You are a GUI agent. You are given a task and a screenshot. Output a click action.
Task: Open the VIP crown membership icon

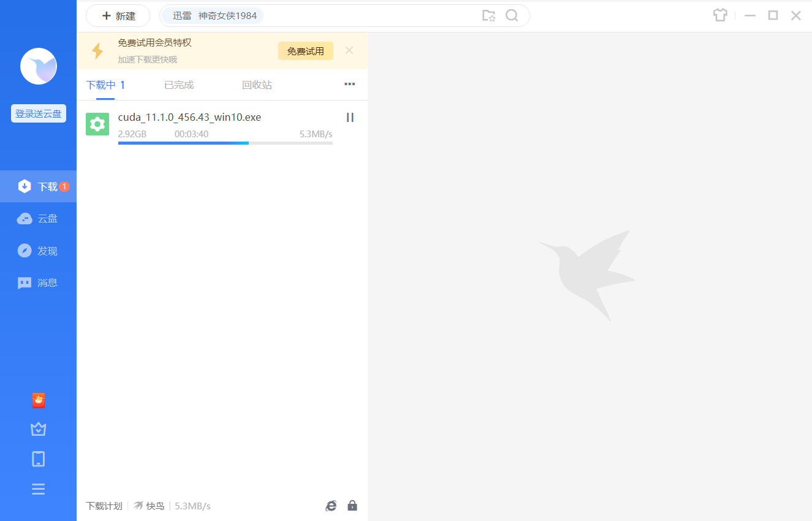click(x=38, y=429)
